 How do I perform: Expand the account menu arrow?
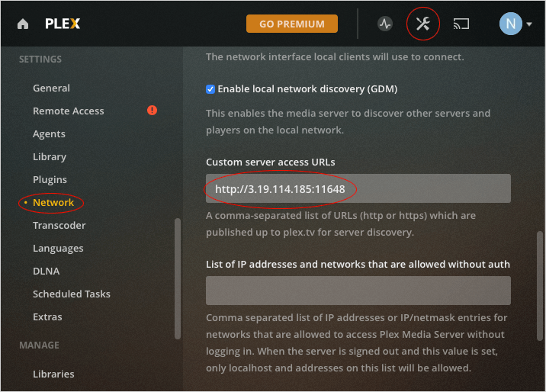tap(529, 24)
